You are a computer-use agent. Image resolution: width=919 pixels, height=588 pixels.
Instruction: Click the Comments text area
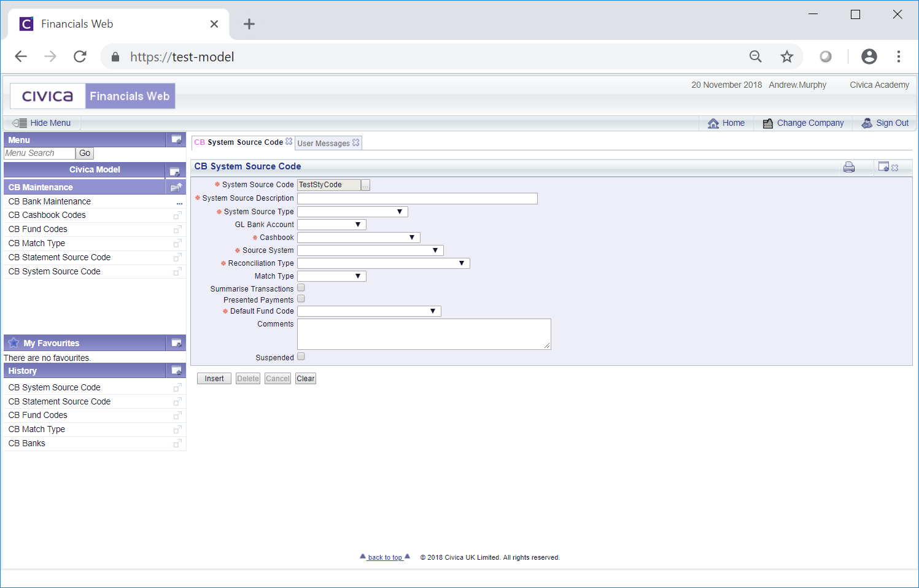coord(424,334)
